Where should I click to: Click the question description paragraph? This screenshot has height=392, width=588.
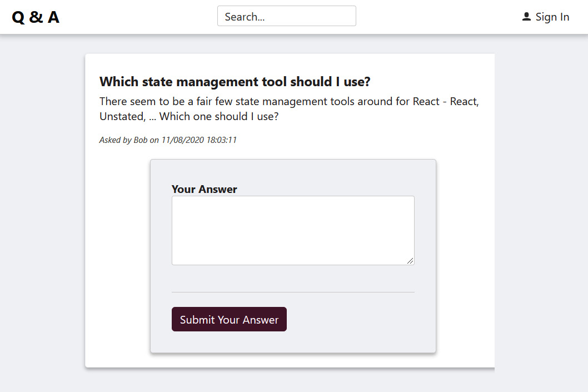tap(288, 108)
